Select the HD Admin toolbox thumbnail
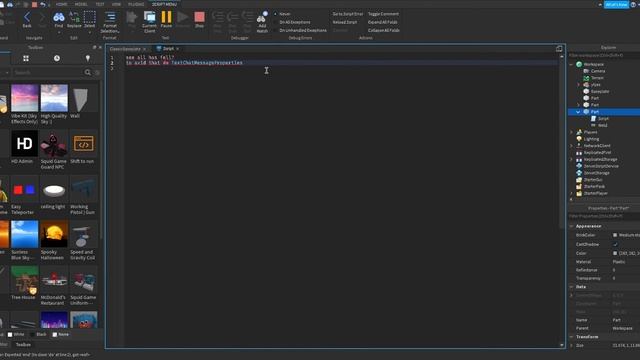Screen dimensions: 640x360 pos(24,143)
